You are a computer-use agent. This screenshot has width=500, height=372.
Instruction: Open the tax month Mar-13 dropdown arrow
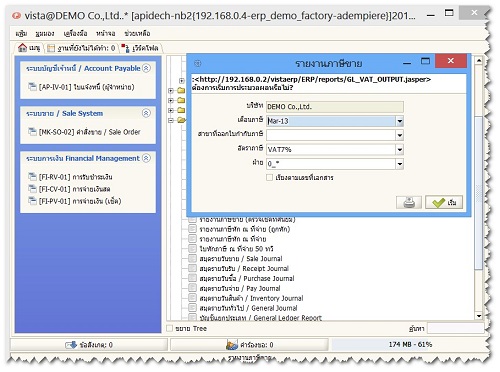(x=400, y=121)
